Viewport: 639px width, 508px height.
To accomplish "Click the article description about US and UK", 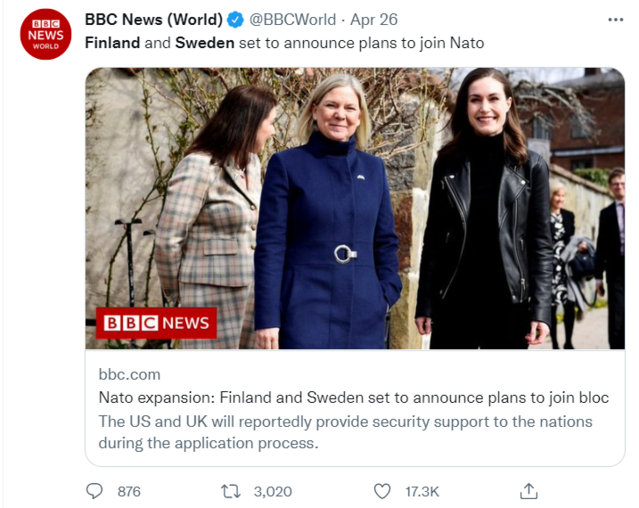I will (x=345, y=432).
